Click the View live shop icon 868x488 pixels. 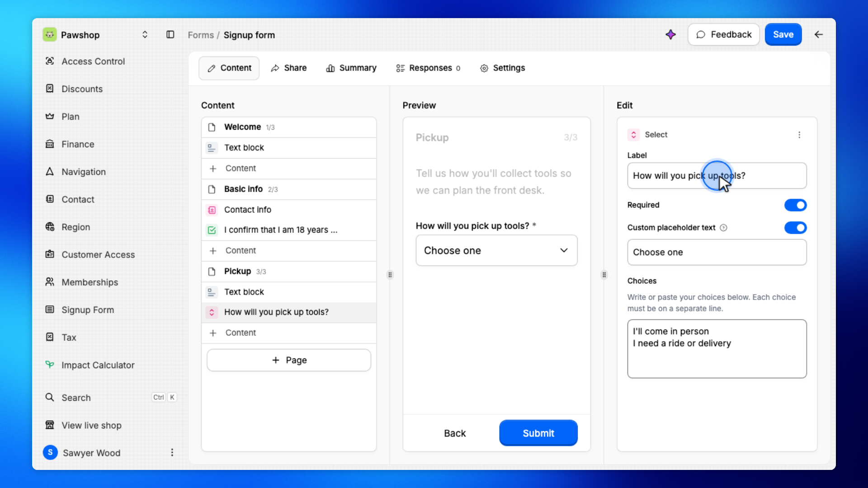tap(50, 425)
